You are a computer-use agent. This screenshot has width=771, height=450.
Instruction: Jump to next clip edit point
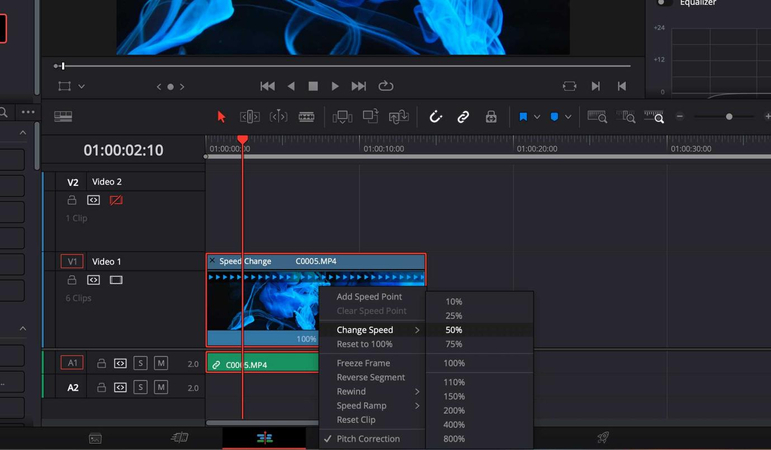[x=595, y=86]
